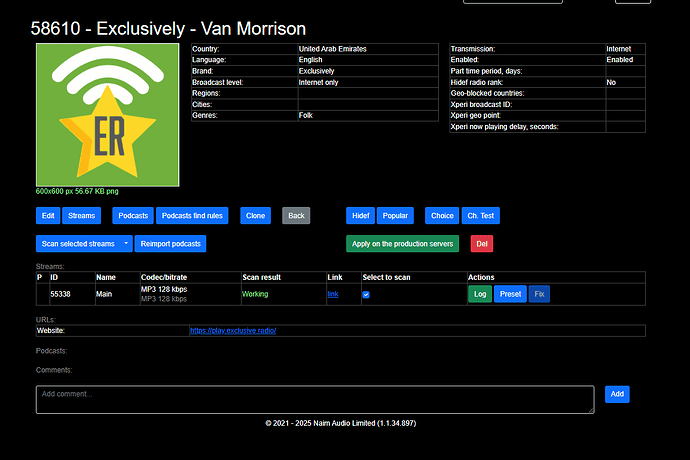Toggle Select to scan checkbox for stream 55338

366,294
